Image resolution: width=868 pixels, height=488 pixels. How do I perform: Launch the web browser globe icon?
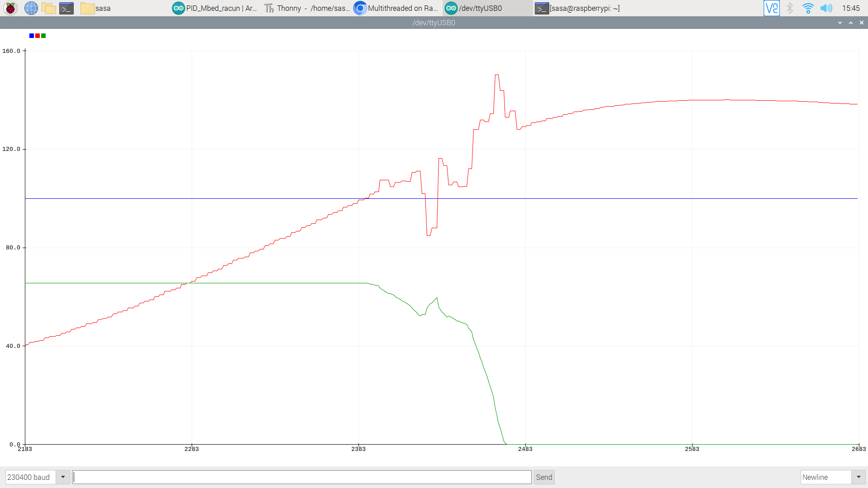point(31,8)
